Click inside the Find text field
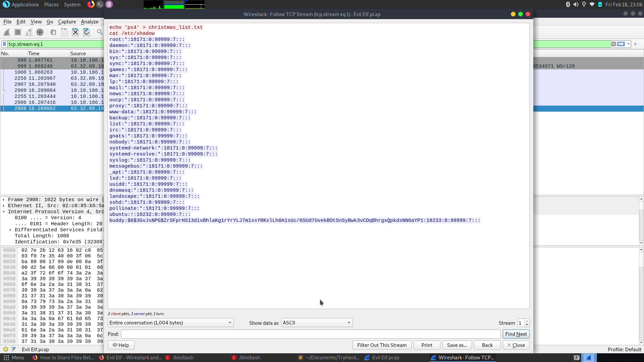The width and height of the screenshot is (644, 362). coord(310,334)
